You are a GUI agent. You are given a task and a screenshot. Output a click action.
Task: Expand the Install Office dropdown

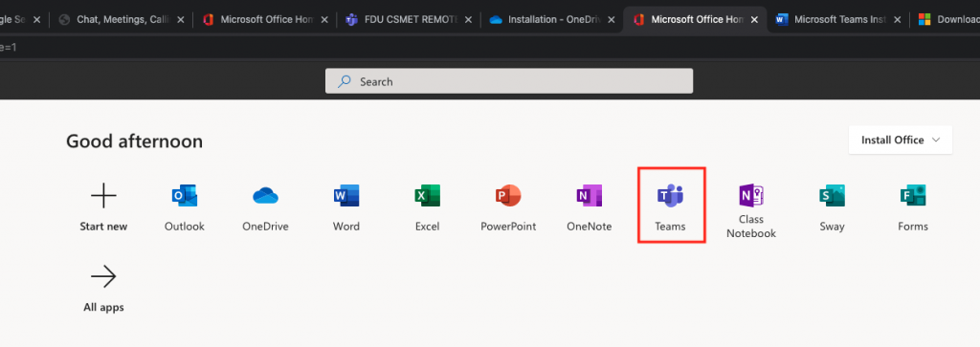click(900, 140)
